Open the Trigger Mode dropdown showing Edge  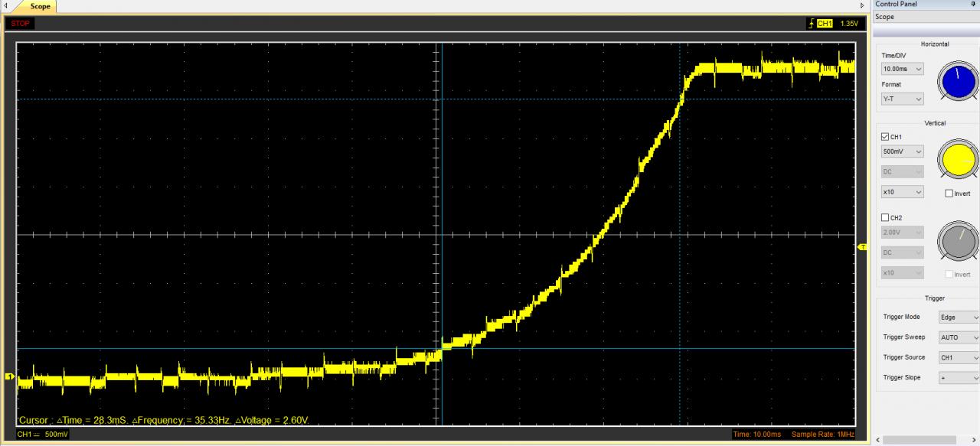click(x=959, y=317)
